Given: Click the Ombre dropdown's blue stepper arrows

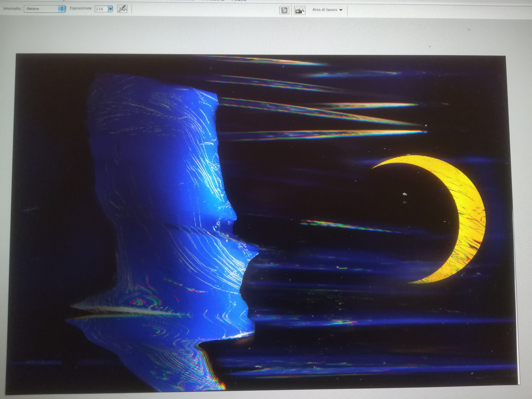Looking at the screenshot, I should (62, 9).
